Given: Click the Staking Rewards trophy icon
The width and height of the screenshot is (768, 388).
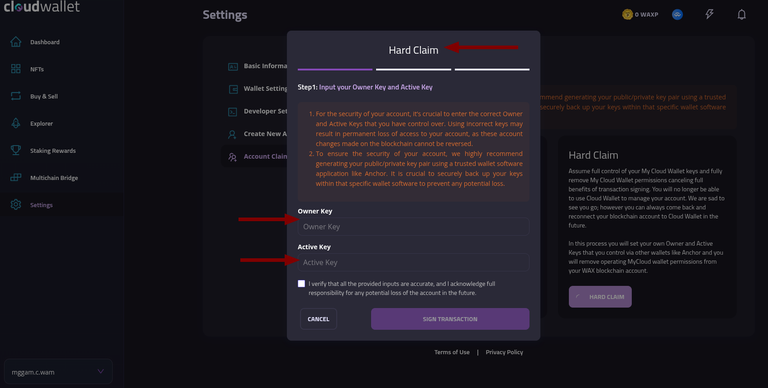Looking at the screenshot, I should pos(16,150).
